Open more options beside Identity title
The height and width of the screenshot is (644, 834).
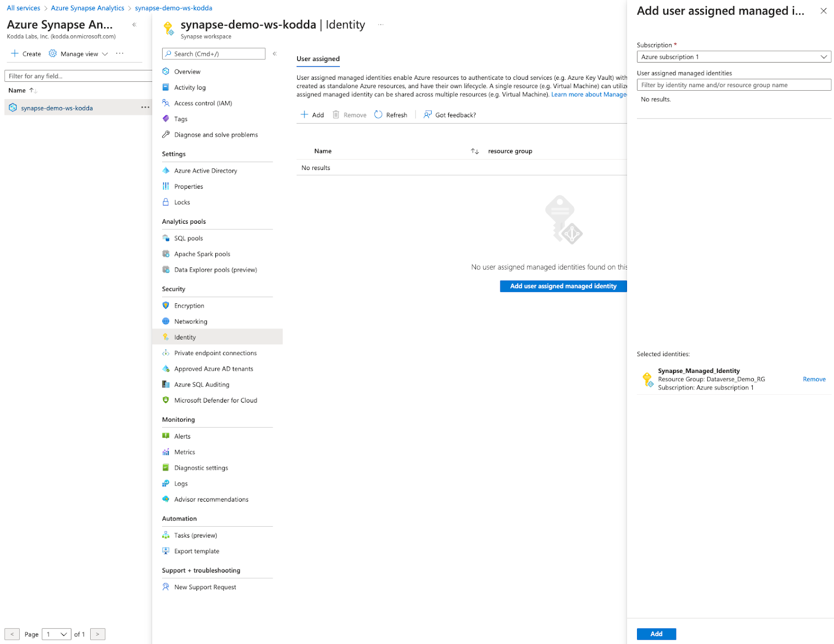(381, 25)
